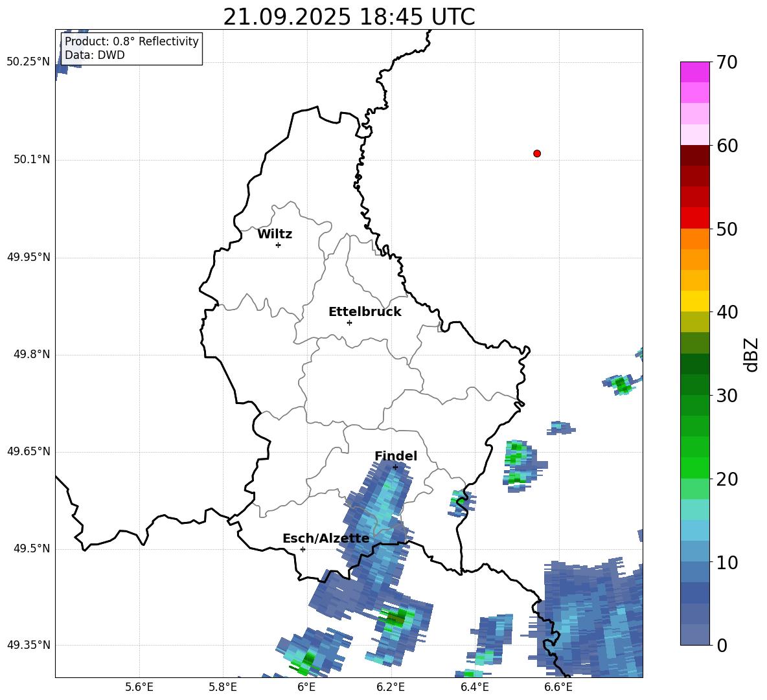Click the 30 tick on the colorbar

(x=726, y=396)
